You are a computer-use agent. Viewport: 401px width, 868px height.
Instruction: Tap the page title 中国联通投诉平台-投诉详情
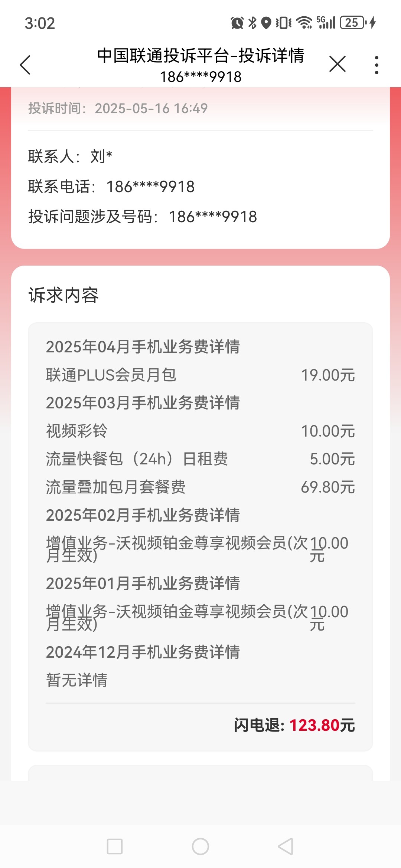[x=200, y=56]
